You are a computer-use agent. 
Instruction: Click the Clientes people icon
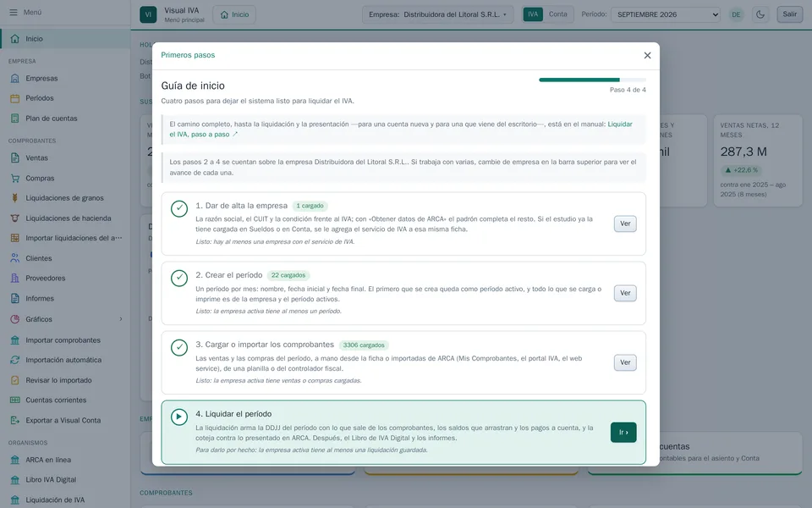(15, 258)
